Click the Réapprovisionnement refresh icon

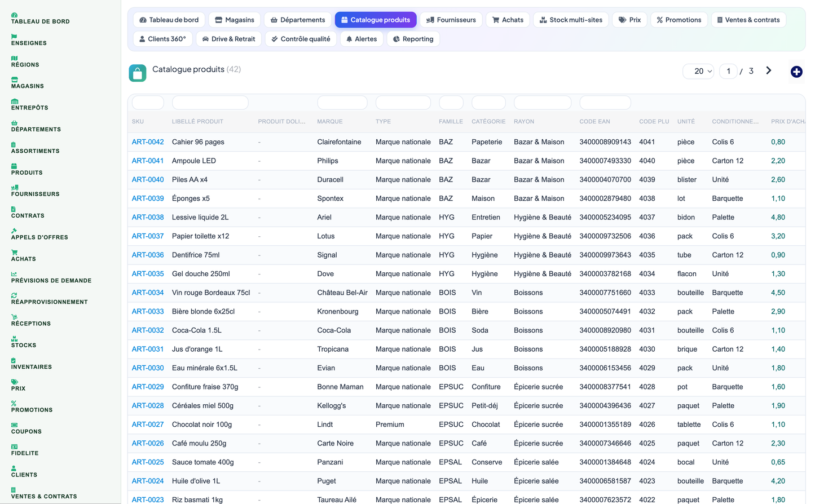[14, 295]
